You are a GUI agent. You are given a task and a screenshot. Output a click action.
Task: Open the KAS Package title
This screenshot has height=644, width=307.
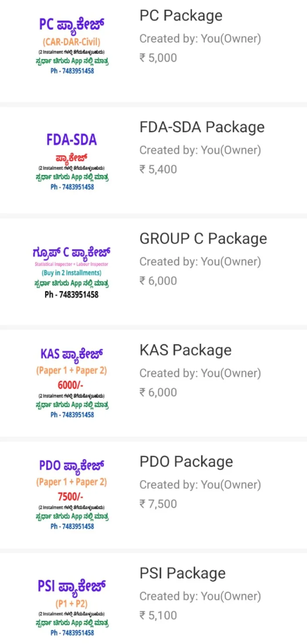click(186, 350)
